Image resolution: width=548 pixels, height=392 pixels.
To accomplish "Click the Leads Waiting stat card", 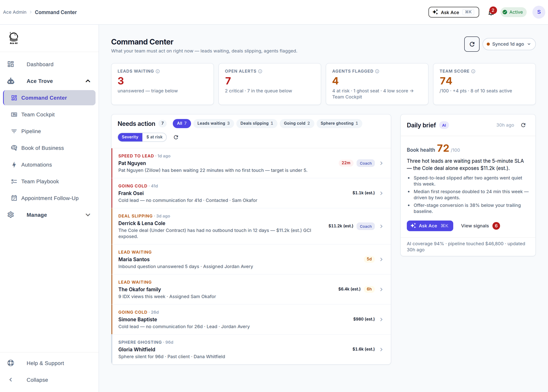I will [x=162, y=84].
